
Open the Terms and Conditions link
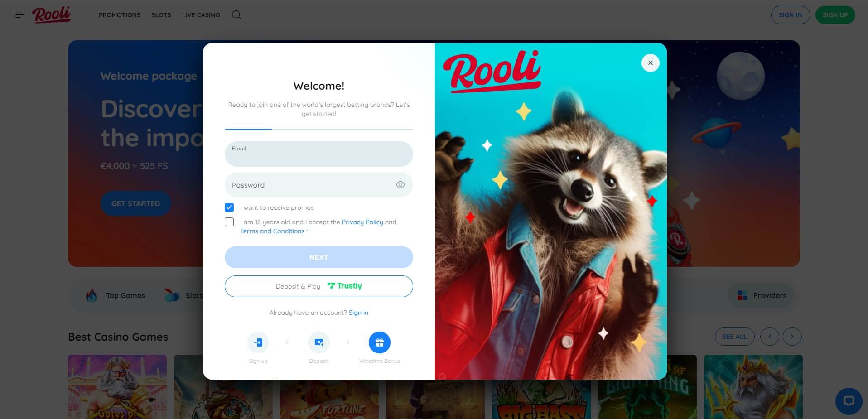click(x=272, y=231)
